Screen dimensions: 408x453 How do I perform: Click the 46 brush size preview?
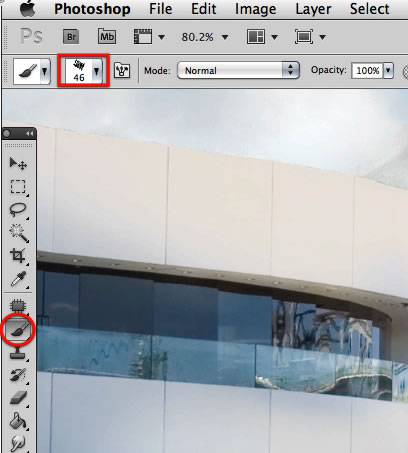[x=79, y=71]
